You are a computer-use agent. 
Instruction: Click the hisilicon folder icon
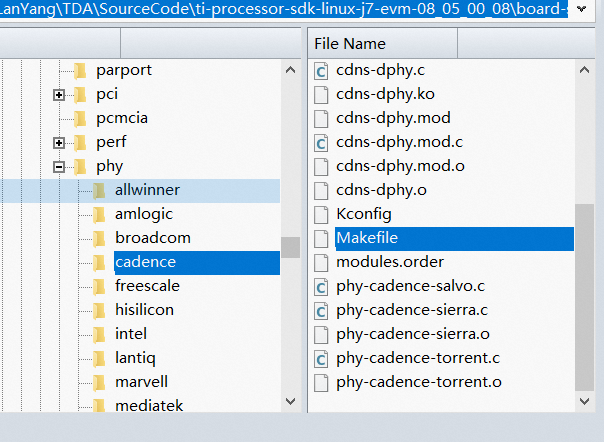[99, 311]
